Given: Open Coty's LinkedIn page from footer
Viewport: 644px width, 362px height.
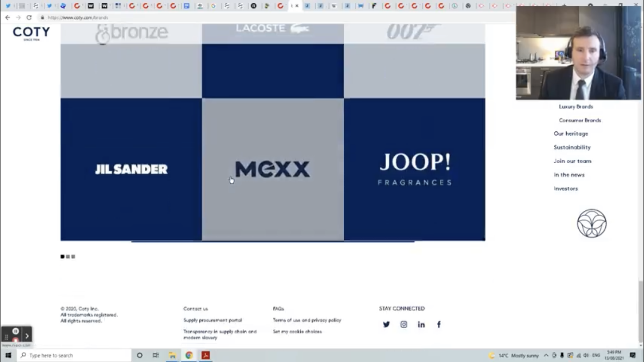Looking at the screenshot, I should point(421,324).
